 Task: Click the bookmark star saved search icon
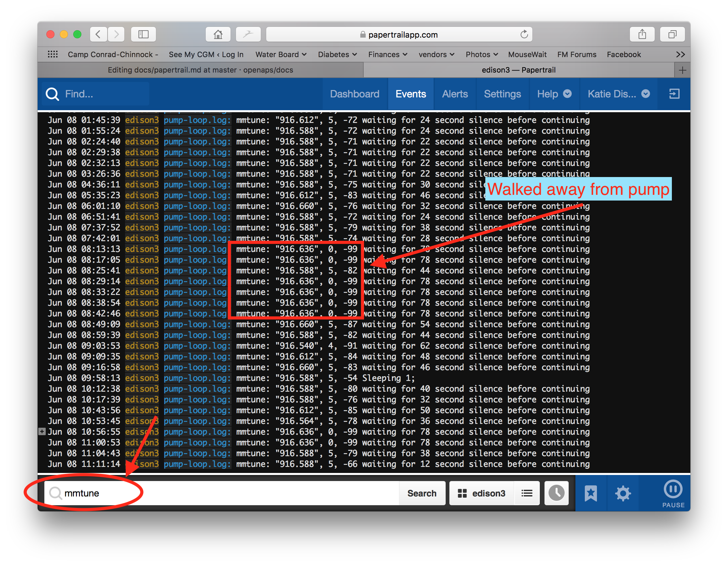click(591, 493)
